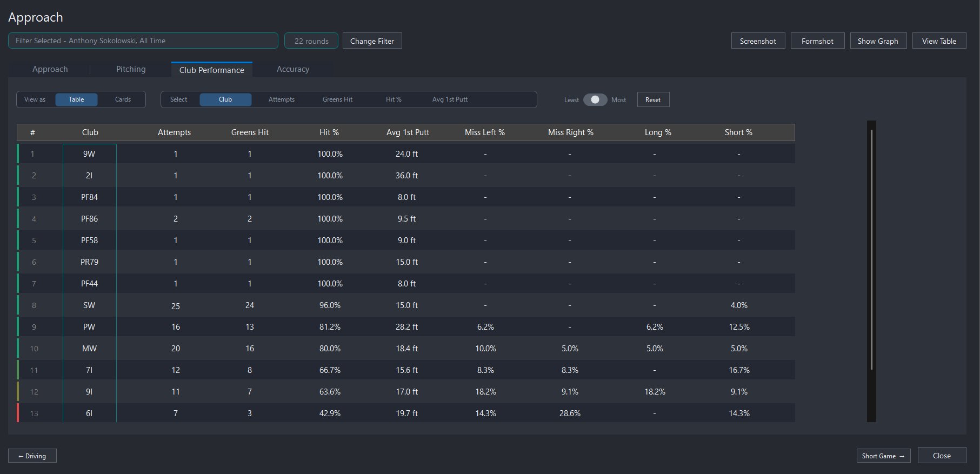980x474 pixels.
Task: Click the Formshot button
Action: point(817,41)
